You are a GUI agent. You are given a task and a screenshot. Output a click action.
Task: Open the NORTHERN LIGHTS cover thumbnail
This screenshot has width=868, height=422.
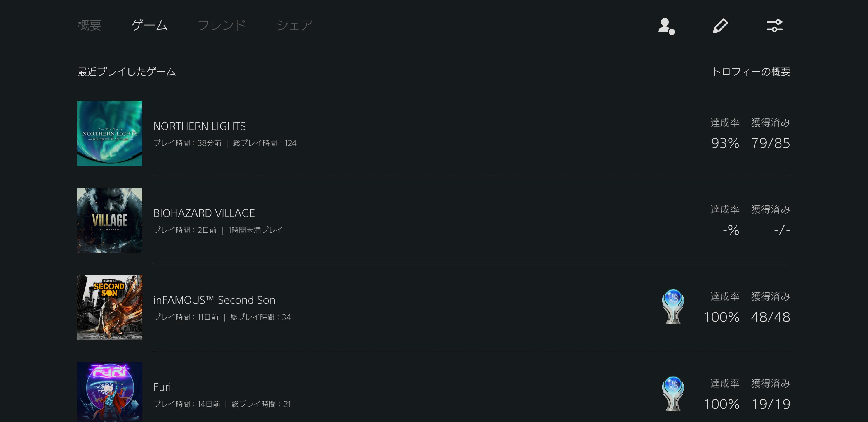(x=109, y=133)
